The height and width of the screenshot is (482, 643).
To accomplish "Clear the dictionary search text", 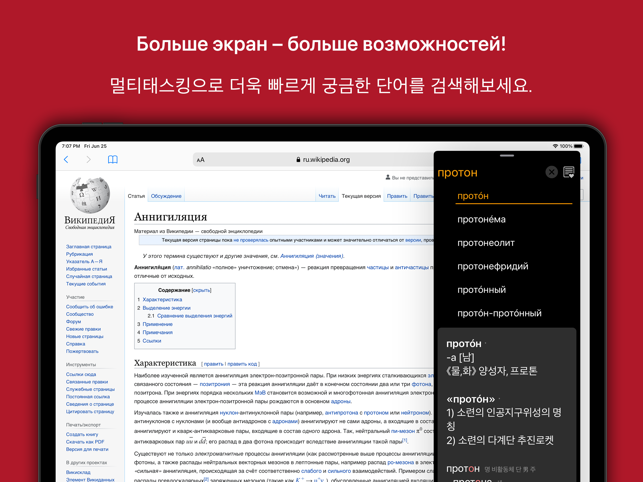I will (x=551, y=173).
